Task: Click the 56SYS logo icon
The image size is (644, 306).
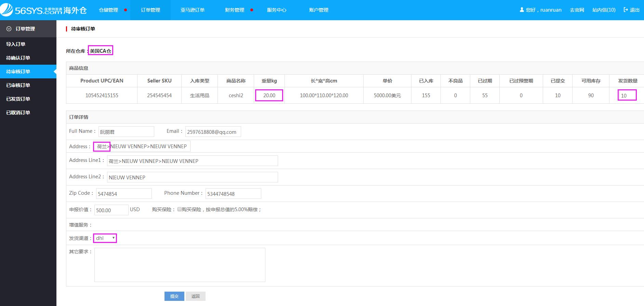Action: [7, 10]
